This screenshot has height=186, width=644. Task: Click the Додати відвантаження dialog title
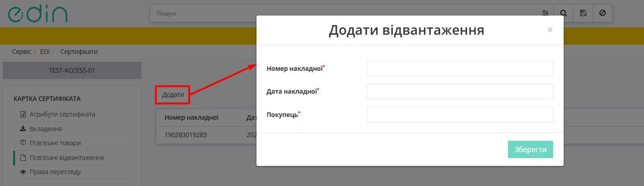pos(406,30)
